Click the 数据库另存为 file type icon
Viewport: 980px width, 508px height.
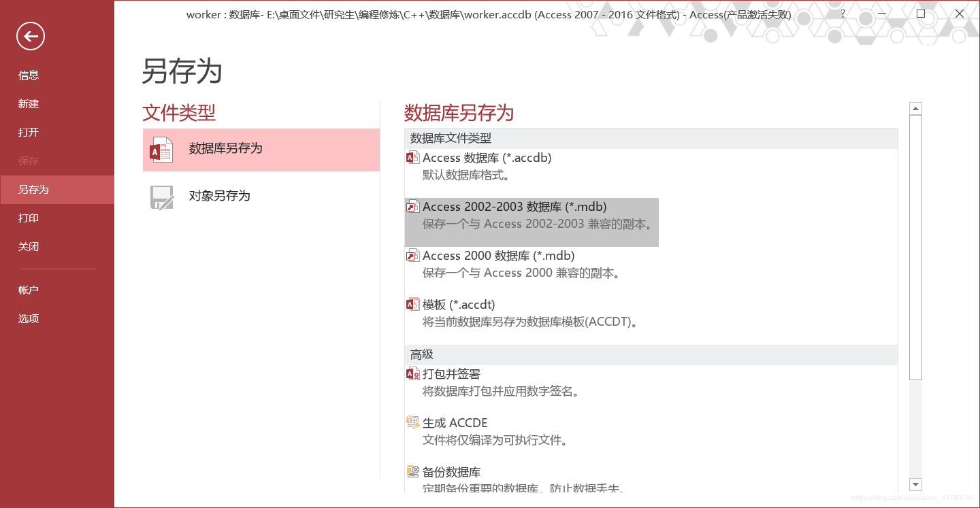click(x=161, y=150)
